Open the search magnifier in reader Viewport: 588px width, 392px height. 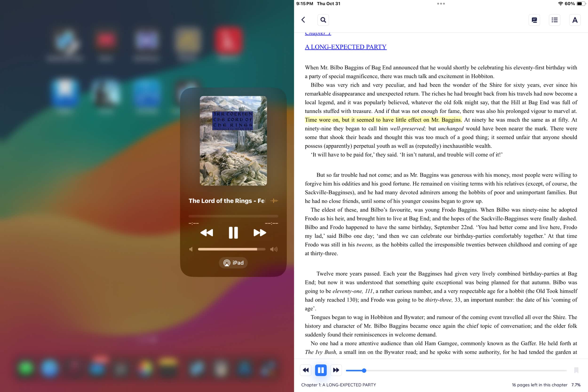(x=323, y=20)
